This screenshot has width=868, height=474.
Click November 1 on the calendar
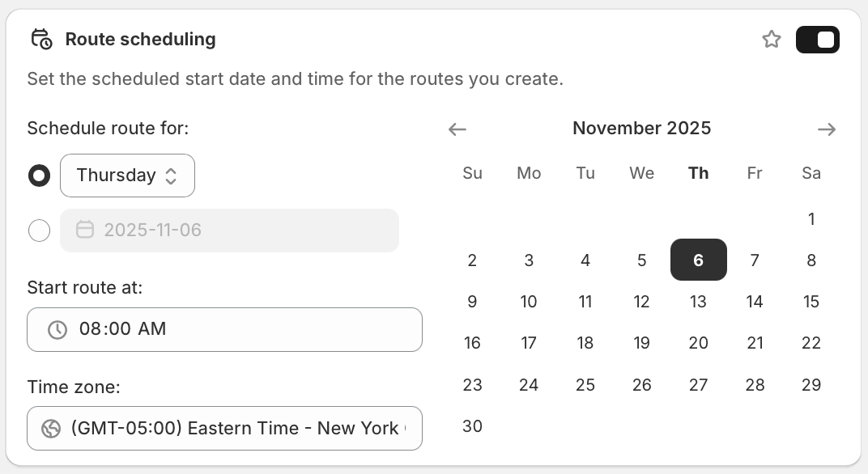[x=811, y=218]
